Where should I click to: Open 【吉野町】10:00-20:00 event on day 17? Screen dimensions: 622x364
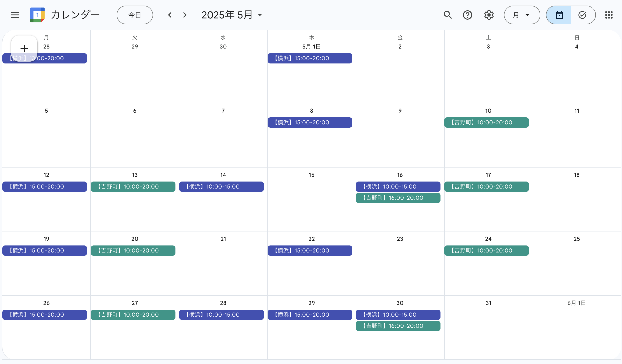(x=487, y=187)
